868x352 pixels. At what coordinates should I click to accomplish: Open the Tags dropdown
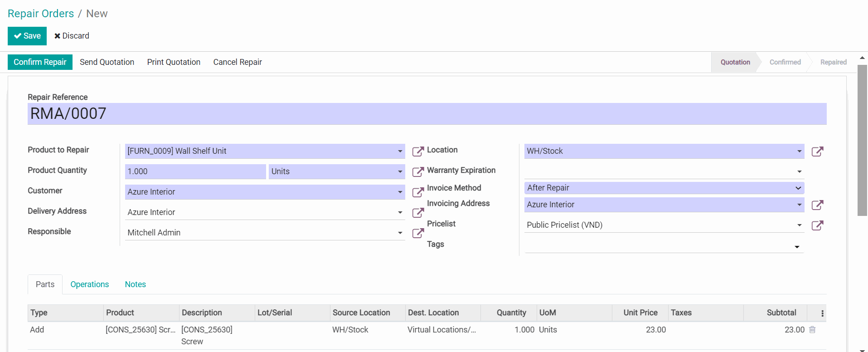point(796,247)
